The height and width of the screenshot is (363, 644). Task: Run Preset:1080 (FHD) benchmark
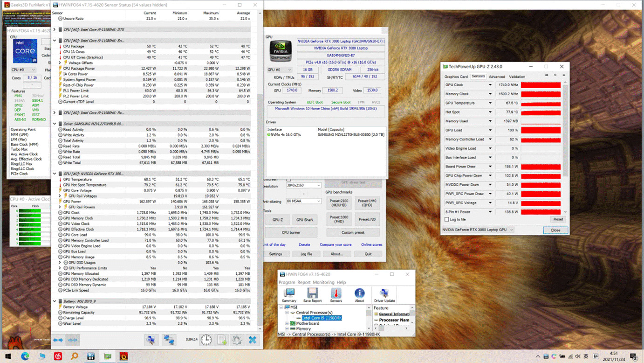(x=338, y=219)
